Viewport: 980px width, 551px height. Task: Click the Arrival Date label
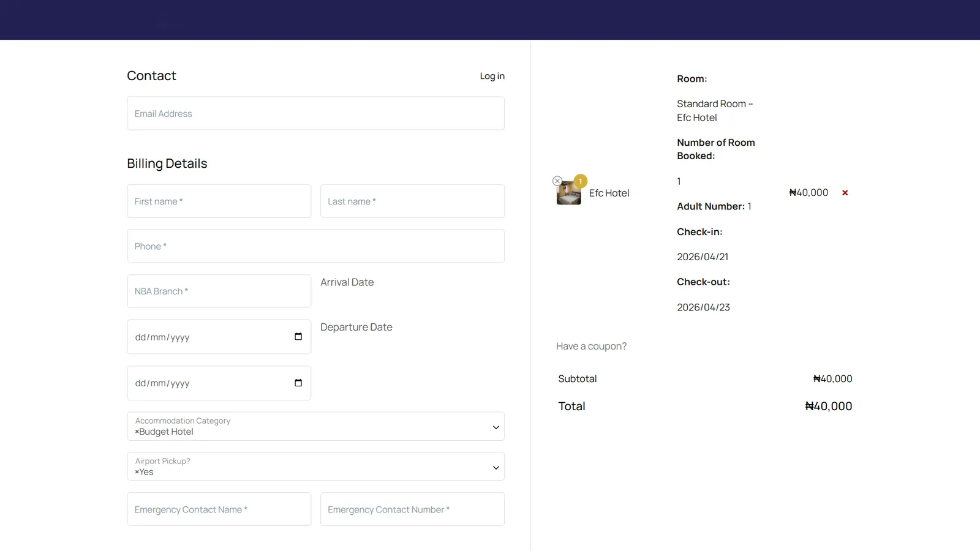point(347,282)
